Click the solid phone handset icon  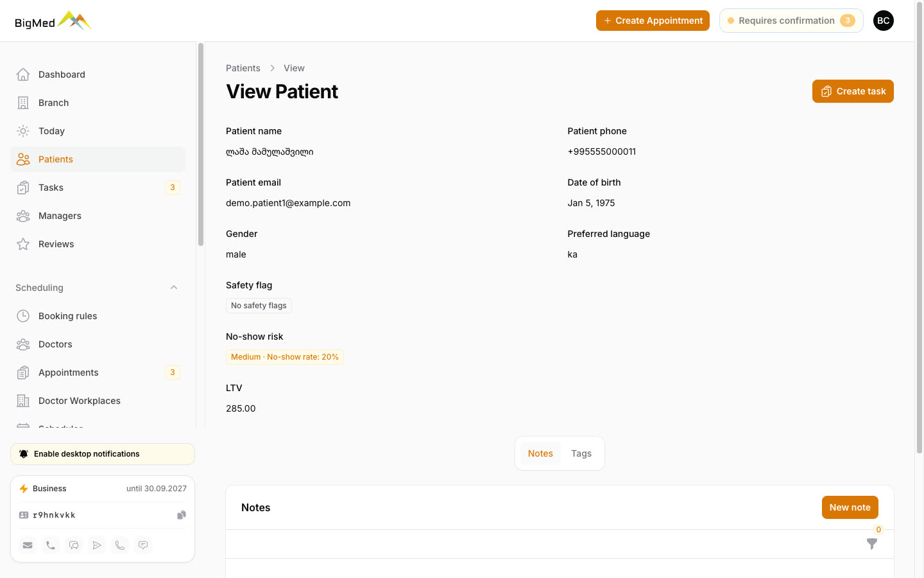(x=51, y=545)
